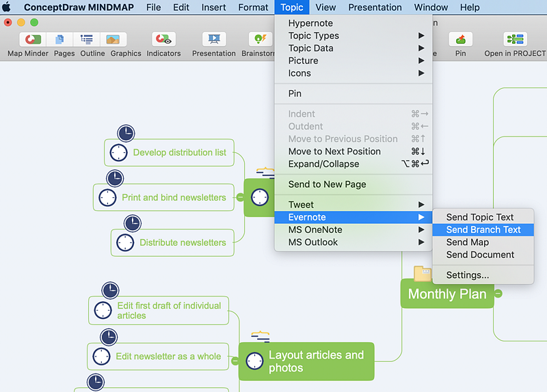547x392 pixels.
Task: Click the progress circle in Layout articles and photos
Action: click(x=254, y=361)
